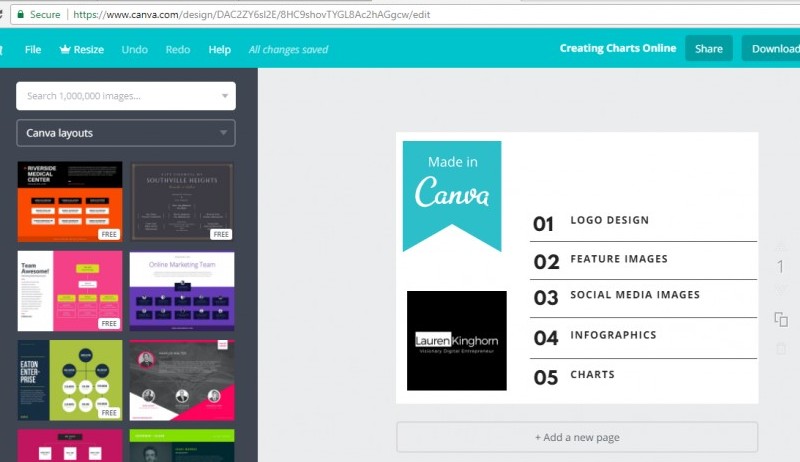
Task: Select the gray and pink team photo layout
Action: point(182,380)
